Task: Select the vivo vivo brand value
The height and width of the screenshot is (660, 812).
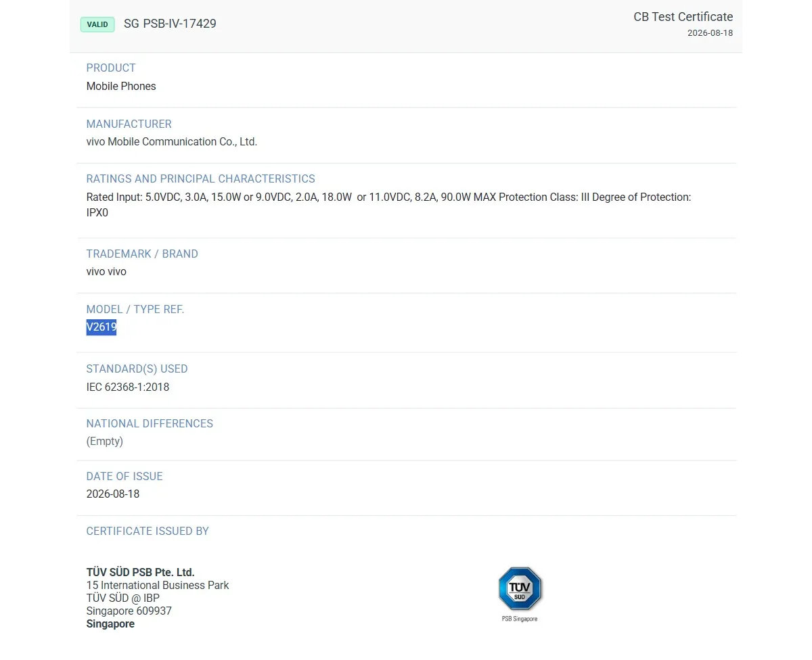Action: click(x=106, y=271)
